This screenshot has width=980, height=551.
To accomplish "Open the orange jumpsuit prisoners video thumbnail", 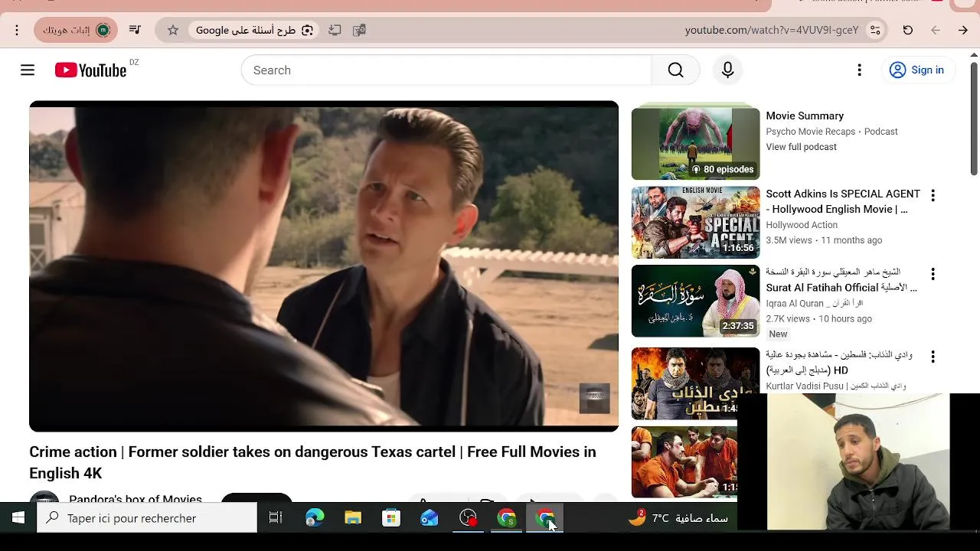I will click(x=684, y=461).
